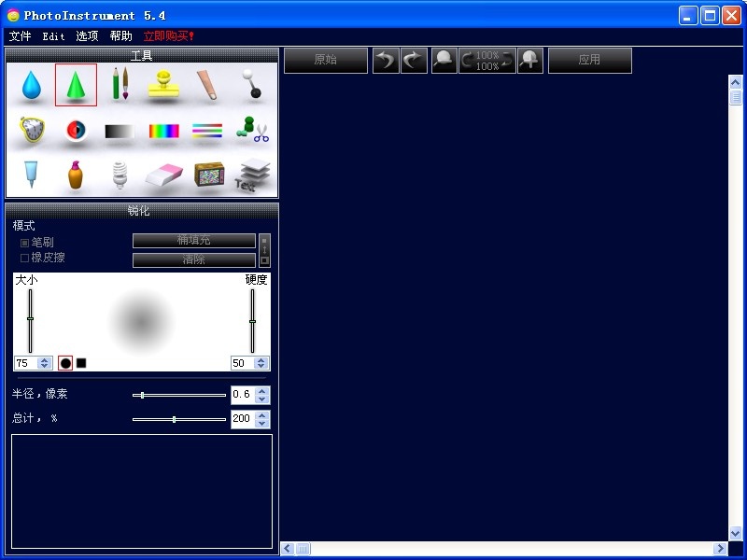
Task: Click the size value field showing 75
Action: pos(26,363)
